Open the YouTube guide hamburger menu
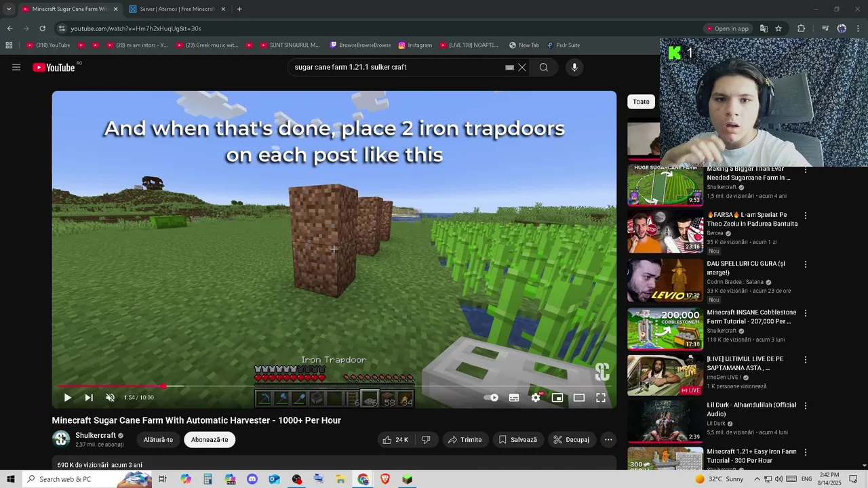868x488 pixels. [x=16, y=67]
